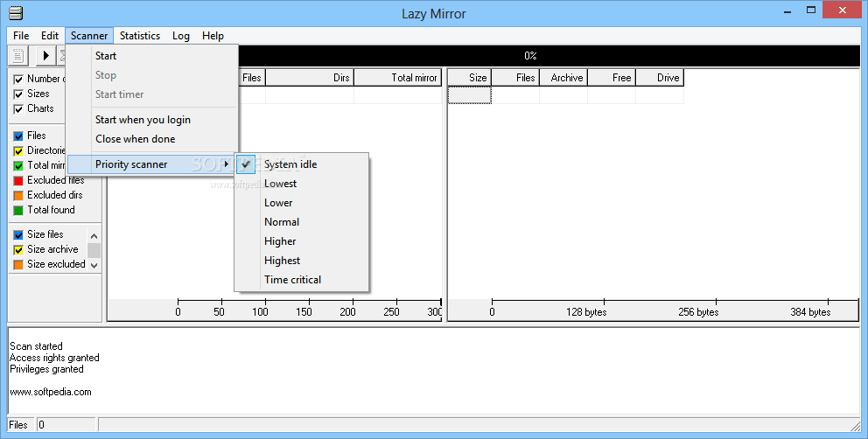Toggle the green Total found checkbox

pyautogui.click(x=18, y=211)
